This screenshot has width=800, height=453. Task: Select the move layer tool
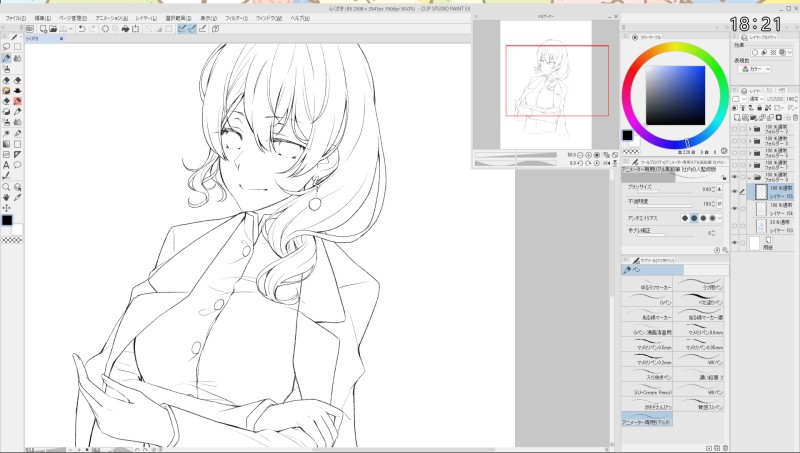[x=6, y=208]
